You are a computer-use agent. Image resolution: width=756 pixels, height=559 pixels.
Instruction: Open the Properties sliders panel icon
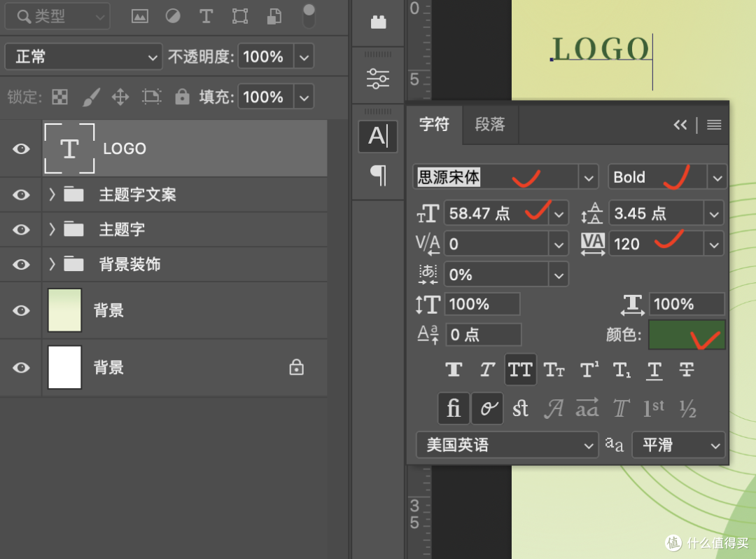tap(378, 78)
